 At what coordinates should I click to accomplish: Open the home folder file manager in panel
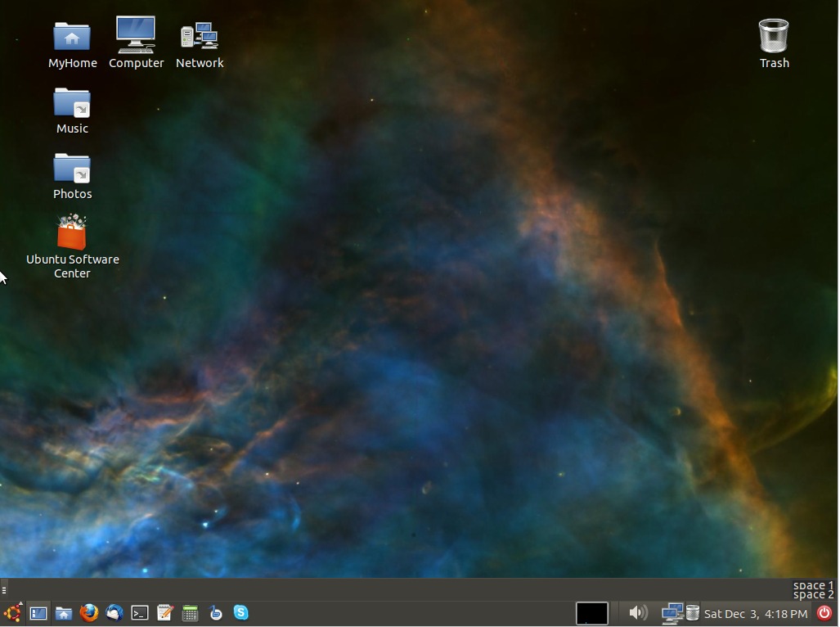point(64,613)
